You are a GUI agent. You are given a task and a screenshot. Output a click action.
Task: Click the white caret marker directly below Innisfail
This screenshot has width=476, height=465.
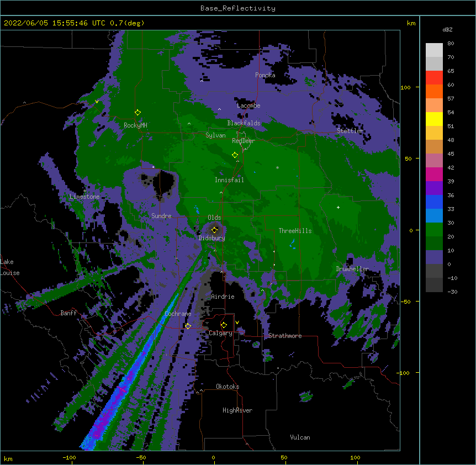click(221, 192)
